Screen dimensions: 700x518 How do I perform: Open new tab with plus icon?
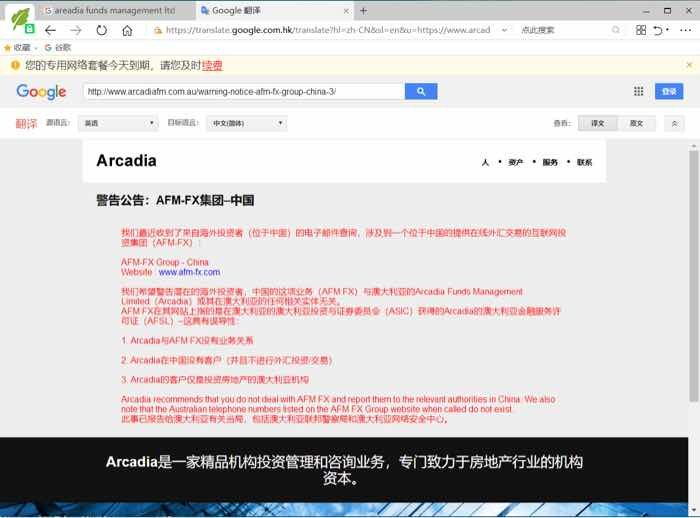coord(363,10)
